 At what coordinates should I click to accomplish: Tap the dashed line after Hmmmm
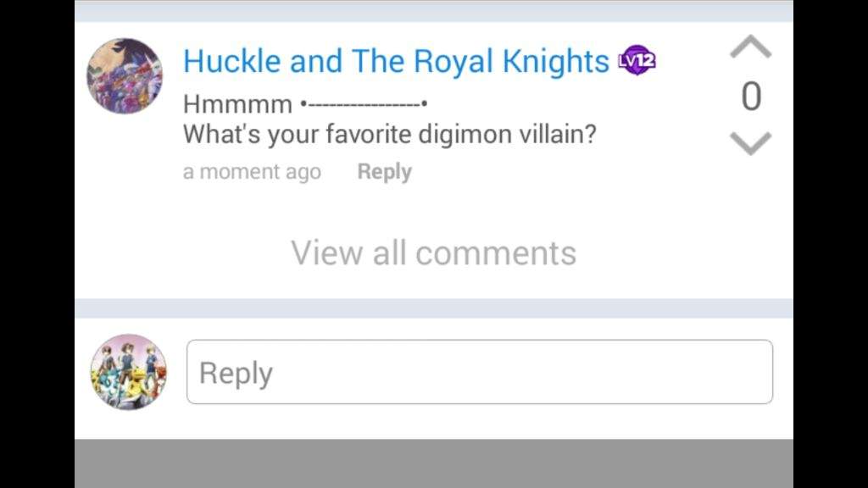pyautogui.click(x=364, y=104)
